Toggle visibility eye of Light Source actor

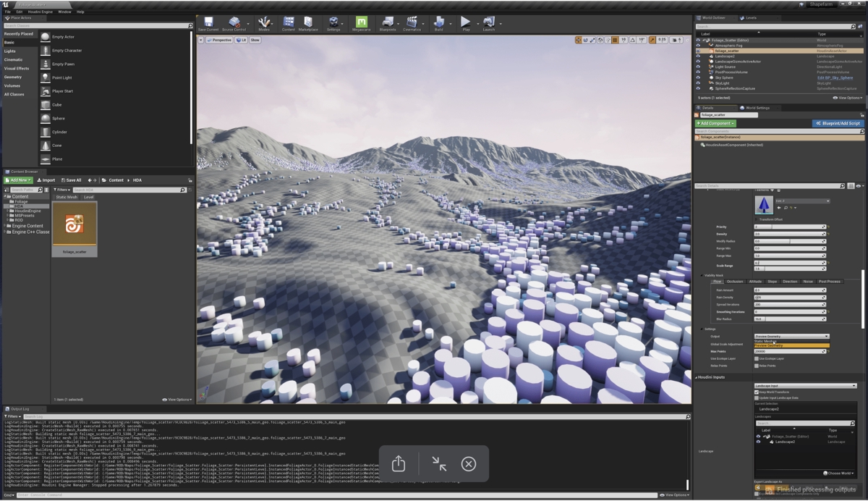pyautogui.click(x=698, y=67)
